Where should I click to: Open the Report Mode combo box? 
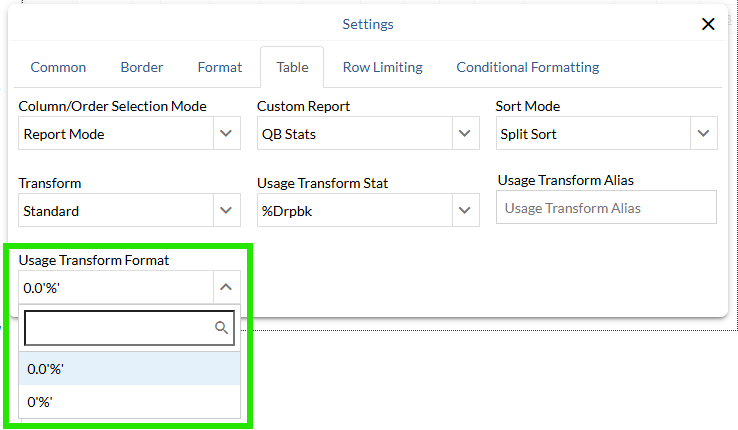[x=116, y=133]
